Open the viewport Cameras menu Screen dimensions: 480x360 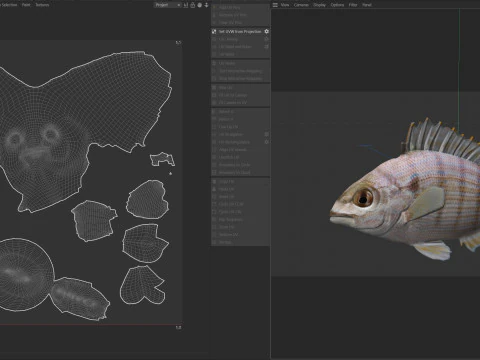coord(301,5)
